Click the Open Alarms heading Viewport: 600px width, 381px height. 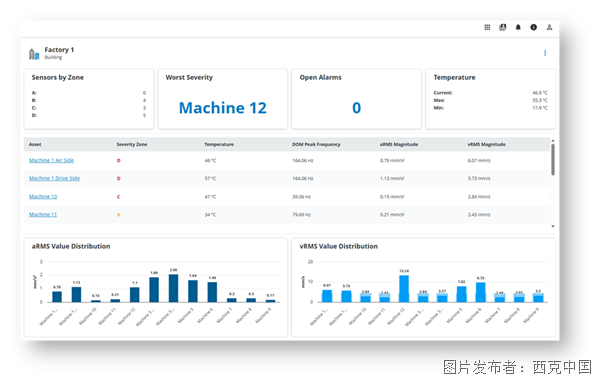(x=321, y=77)
